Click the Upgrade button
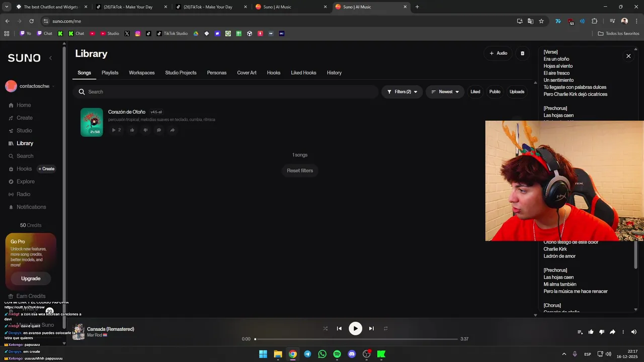The height and width of the screenshot is (362, 644). click(x=31, y=279)
